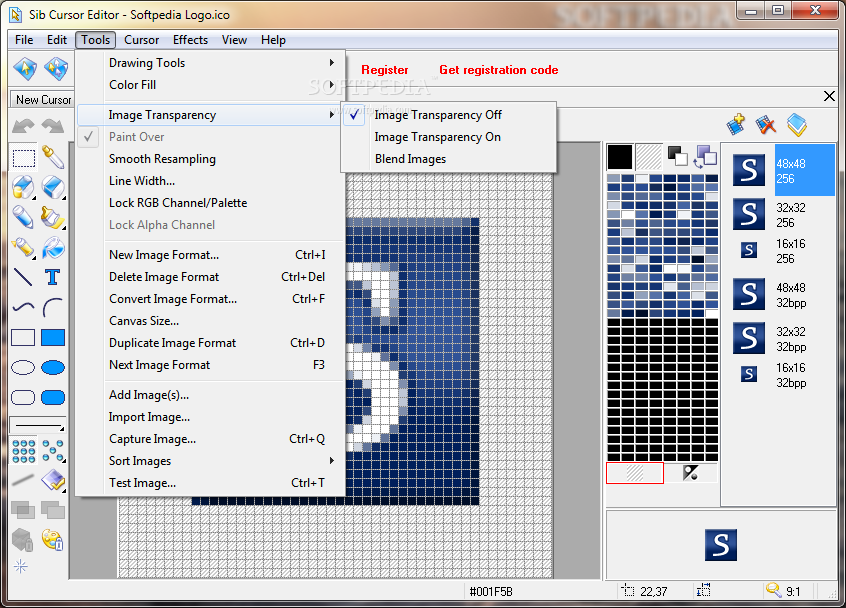Toggle Lock Alpha Channel entry

[x=210, y=225]
